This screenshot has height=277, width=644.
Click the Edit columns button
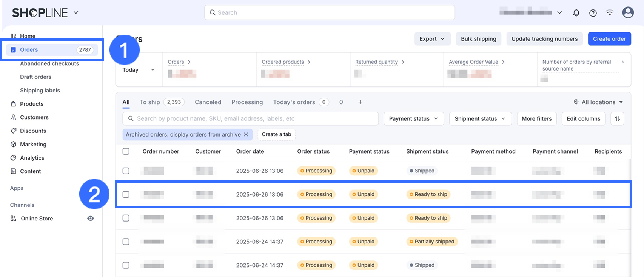coord(583,118)
